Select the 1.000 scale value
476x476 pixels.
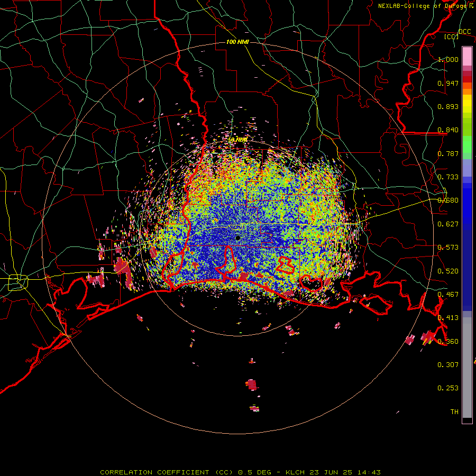coord(448,59)
